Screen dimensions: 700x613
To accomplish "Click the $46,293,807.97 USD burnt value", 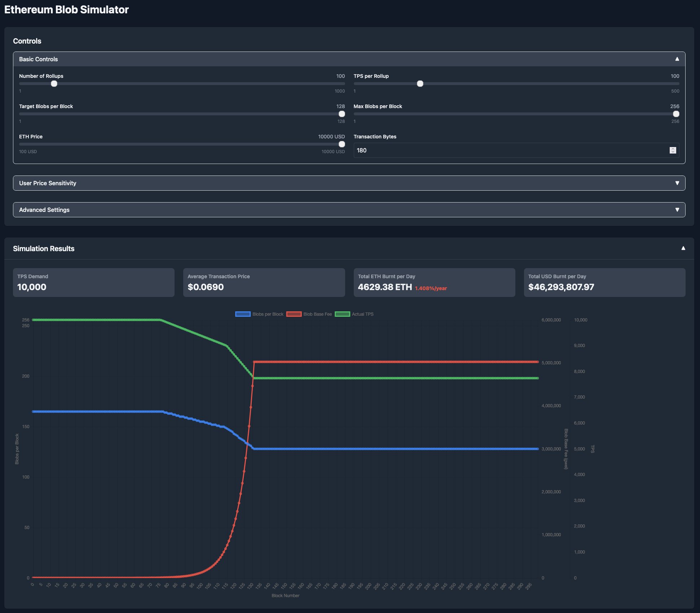I will (561, 287).
